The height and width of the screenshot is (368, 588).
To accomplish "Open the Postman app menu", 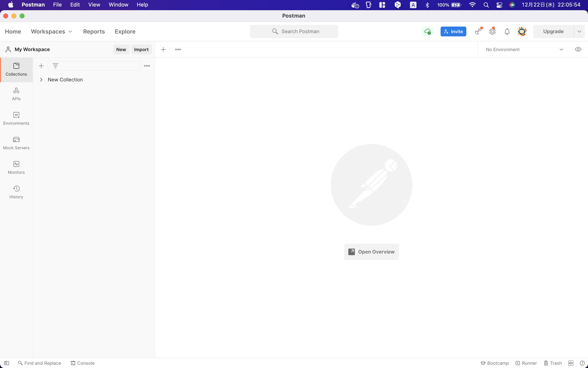I will point(33,5).
